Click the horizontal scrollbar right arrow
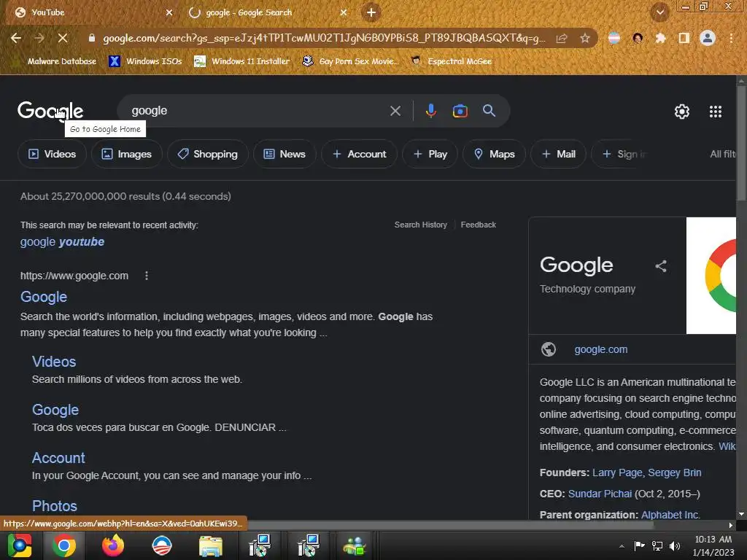Viewport: 747px width, 560px height. click(731, 525)
